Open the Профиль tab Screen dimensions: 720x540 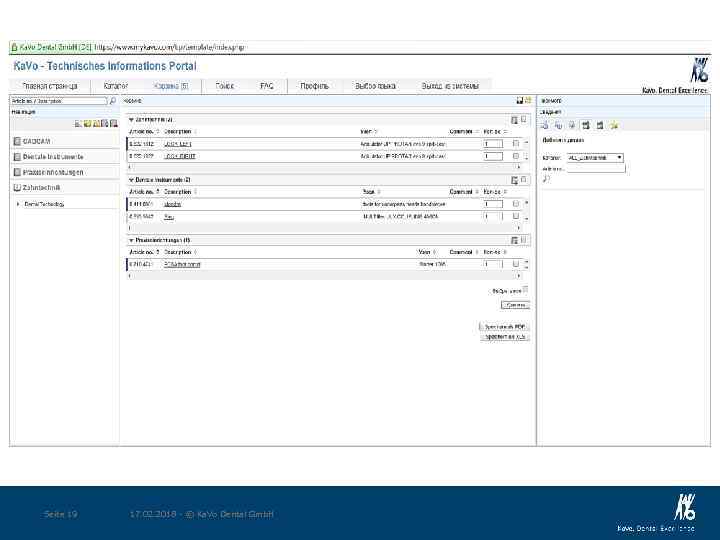(x=315, y=86)
